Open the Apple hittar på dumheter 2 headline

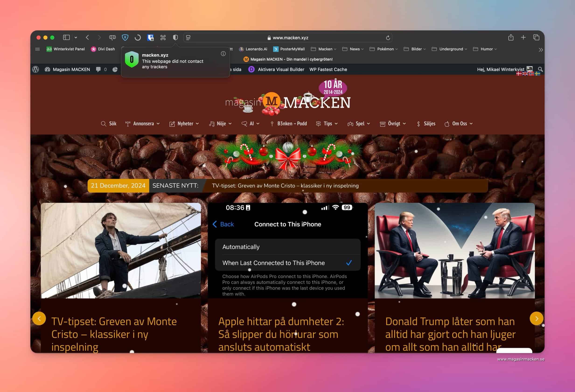(281, 334)
